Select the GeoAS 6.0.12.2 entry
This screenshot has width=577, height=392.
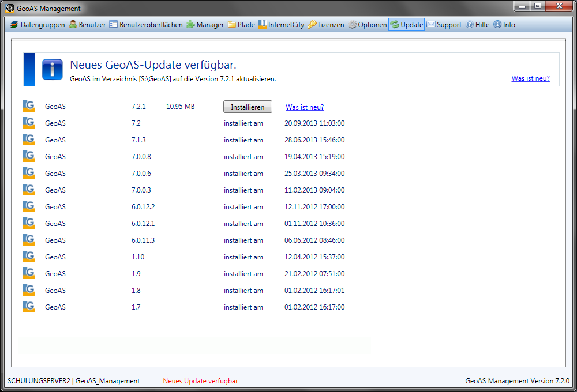pyautogui.click(x=55, y=207)
